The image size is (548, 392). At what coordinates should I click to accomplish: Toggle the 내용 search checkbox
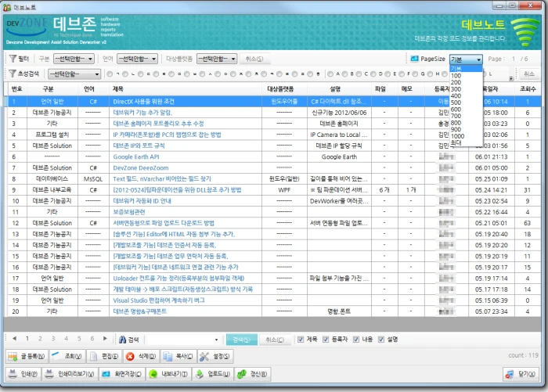pyautogui.click(x=356, y=340)
